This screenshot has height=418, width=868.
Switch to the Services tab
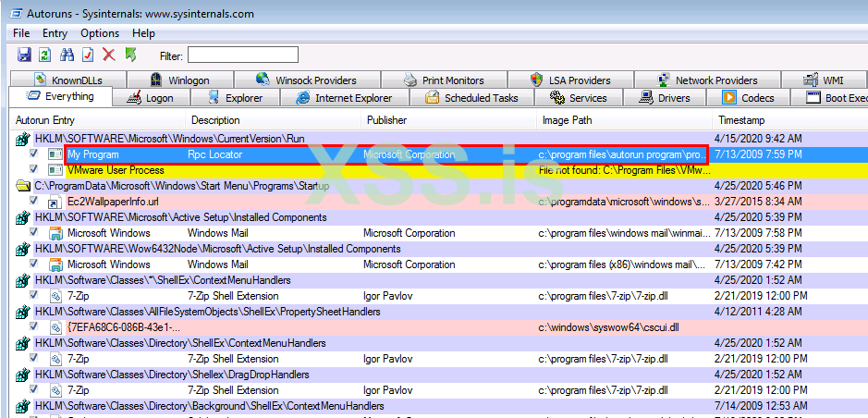pos(579,98)
